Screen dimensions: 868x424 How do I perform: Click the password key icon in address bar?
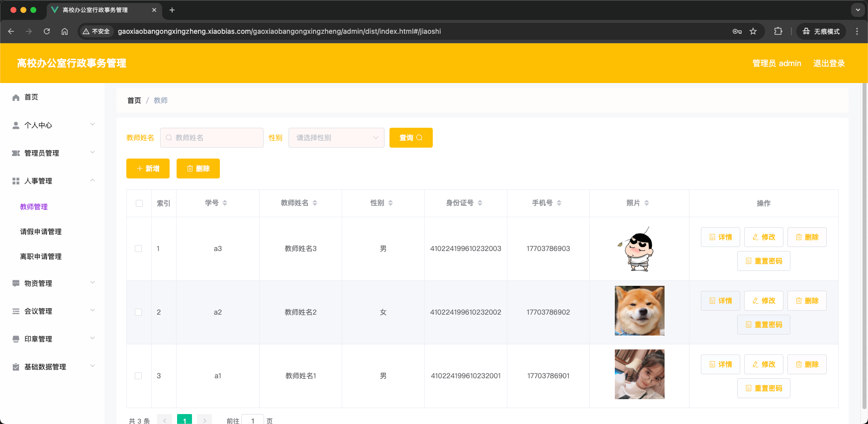pos(737,31)
